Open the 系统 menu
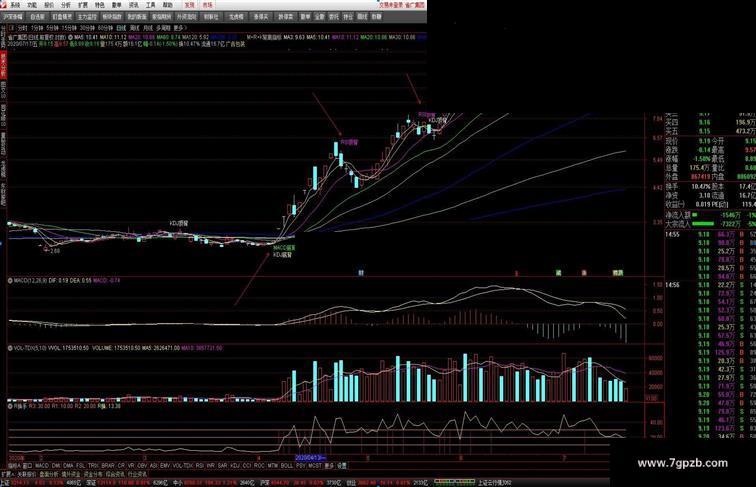Image resolution: width=756 pixels, height=487 pixels. [x=15, y=5]
